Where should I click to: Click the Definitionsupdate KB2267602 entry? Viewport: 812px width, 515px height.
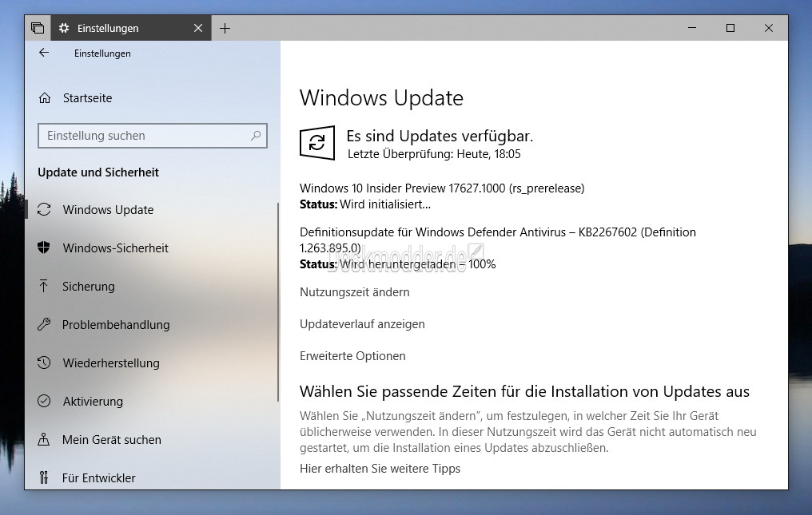(498, 240)
